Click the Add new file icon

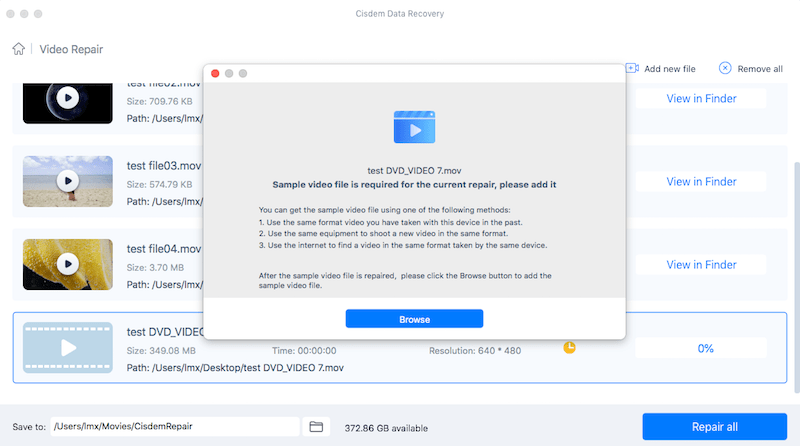pos(633,68)
